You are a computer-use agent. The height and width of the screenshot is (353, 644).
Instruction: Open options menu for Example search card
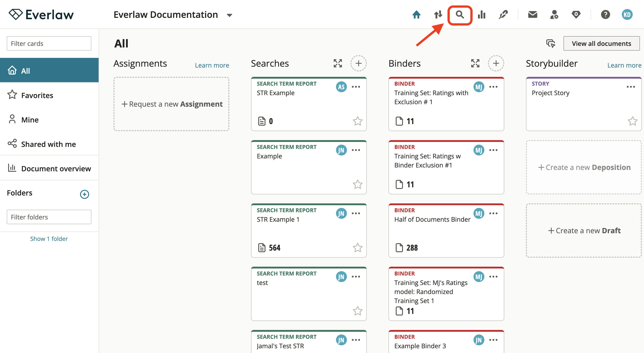pos(356,150)
